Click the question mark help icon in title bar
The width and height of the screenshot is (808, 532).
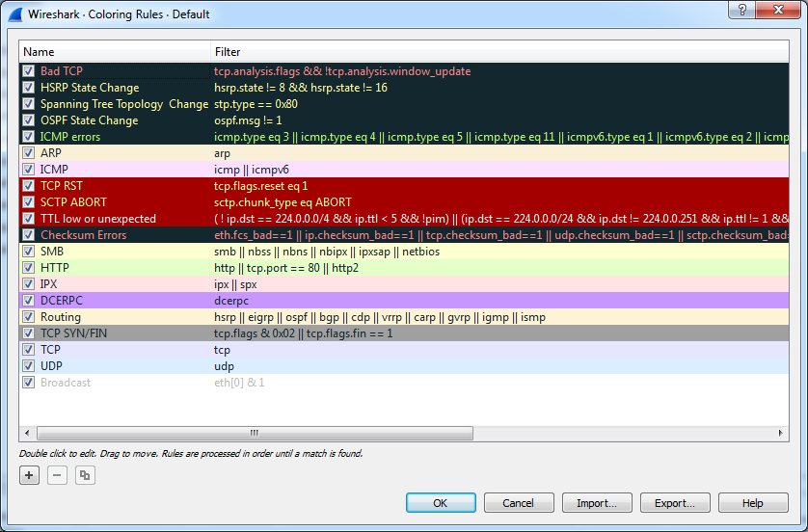[x=742, y=10]
